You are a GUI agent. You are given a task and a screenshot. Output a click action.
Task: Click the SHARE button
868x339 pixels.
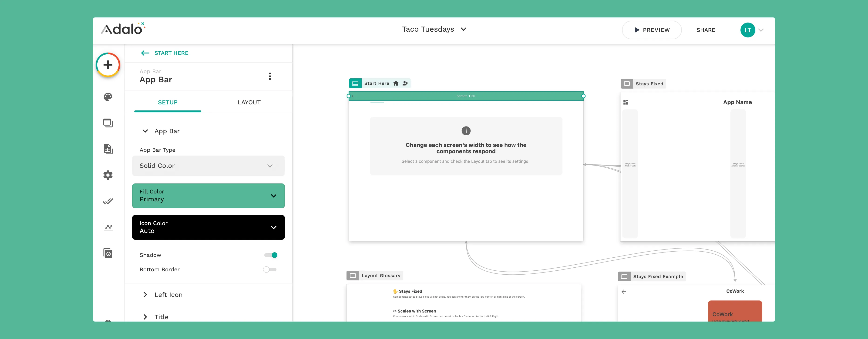[706, 30]
